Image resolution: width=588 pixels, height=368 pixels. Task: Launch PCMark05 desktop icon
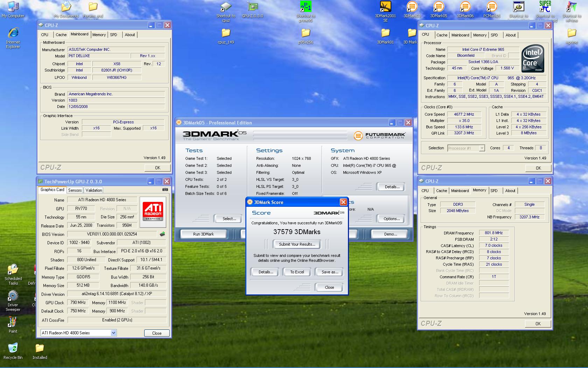492,9
